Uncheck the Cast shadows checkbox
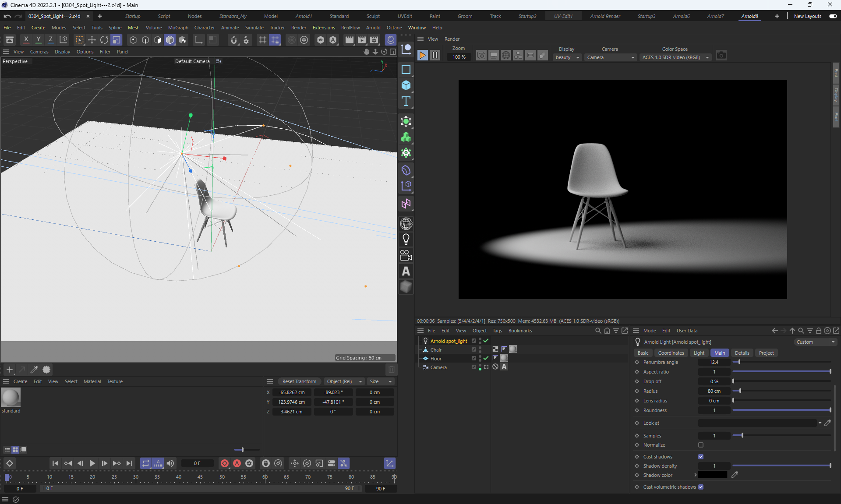841x504 pixels. pyautogui.click(x=701, y=457)
